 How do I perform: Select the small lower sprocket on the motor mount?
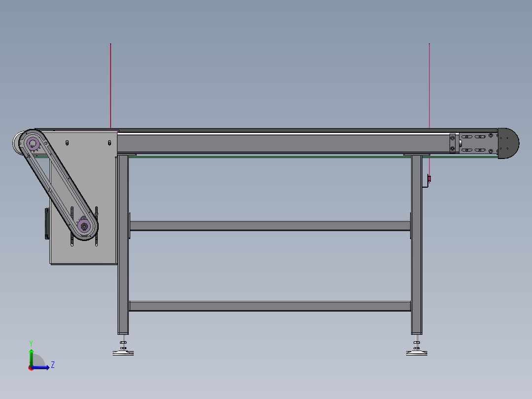pyautogui.click(x=83, y=226)
